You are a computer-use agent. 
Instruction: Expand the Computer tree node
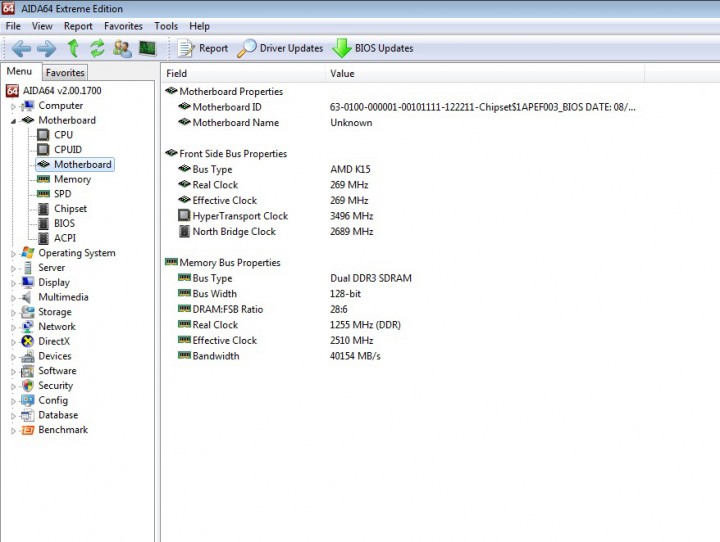coord(13,106)
